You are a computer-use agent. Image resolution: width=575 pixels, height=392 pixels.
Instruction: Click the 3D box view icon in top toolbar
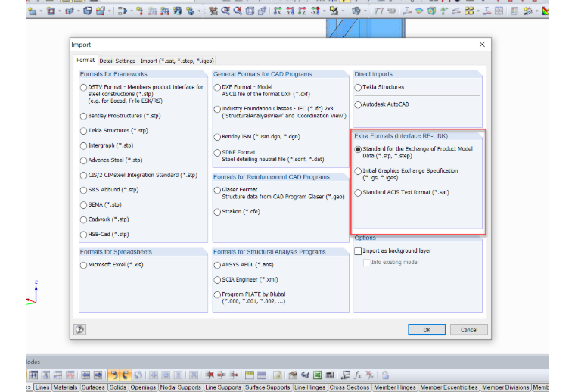pyautogui.click(x=250, y=11)
